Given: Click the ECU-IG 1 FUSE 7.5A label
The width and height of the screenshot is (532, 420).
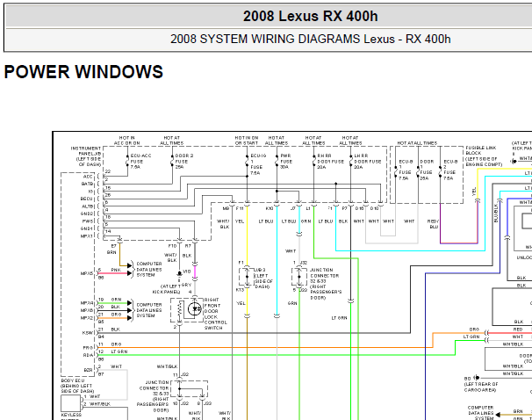Looking at the screenshot, I should click(x=258, y=164).
